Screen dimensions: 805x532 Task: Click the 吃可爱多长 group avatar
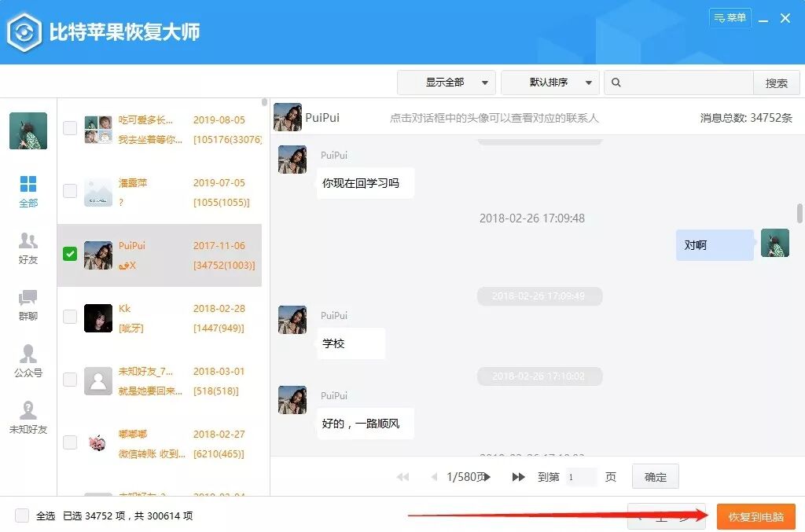tap(98, 130)
